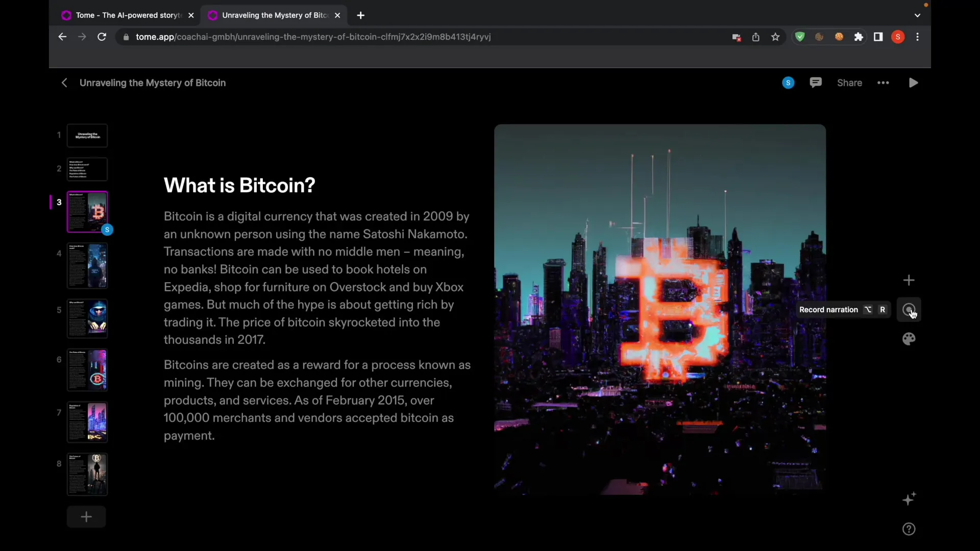The width and height of the screenshot is (980, 551).
Task: Toggle the browser side panel icon
Action: point(878,37)
